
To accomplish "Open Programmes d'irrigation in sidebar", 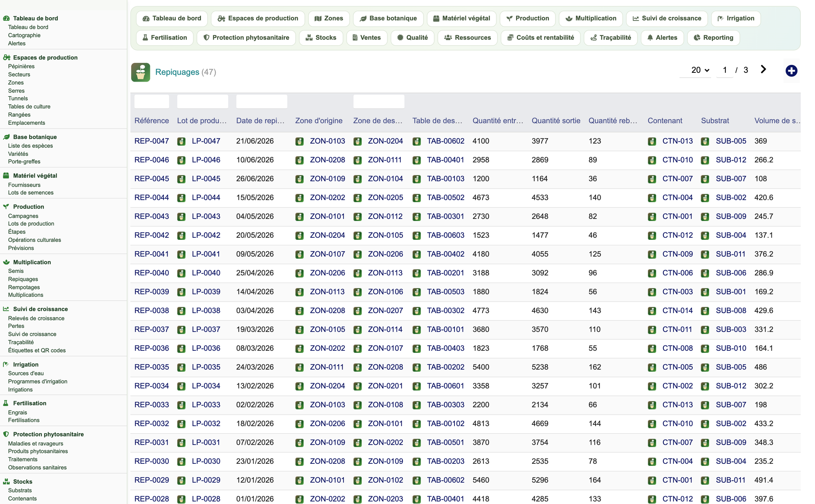I will tap(38, 381).
